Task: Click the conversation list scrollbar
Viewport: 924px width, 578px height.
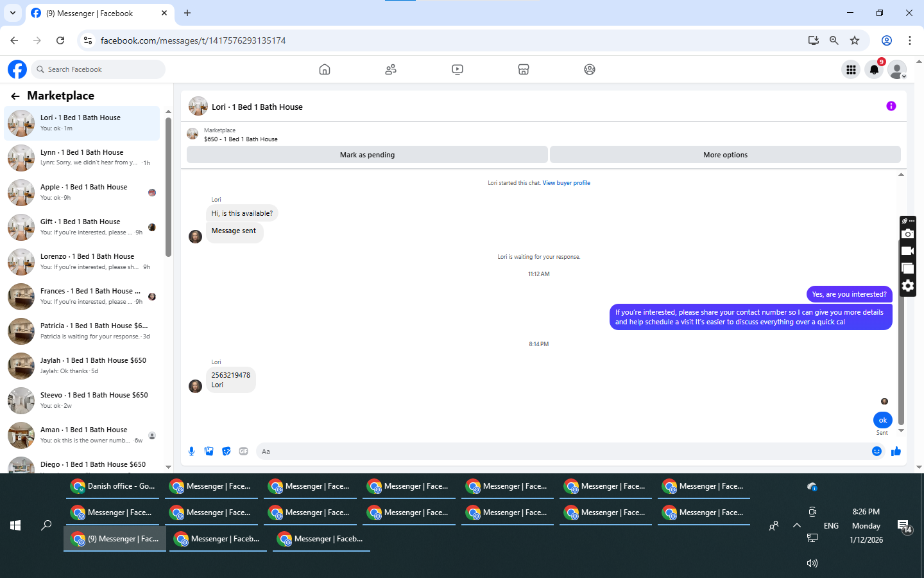Action: tap(168, 186)
